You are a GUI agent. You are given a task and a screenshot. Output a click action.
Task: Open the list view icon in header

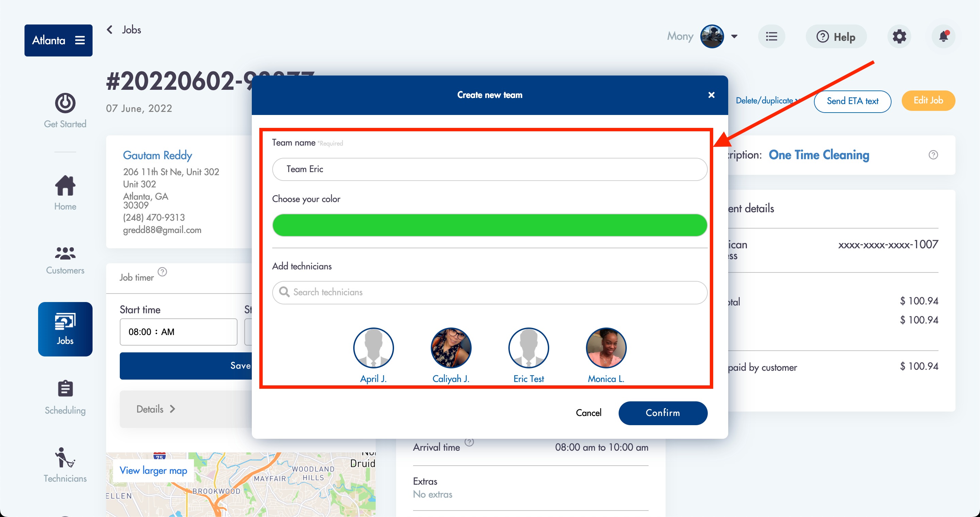click(x=771, y=36)
